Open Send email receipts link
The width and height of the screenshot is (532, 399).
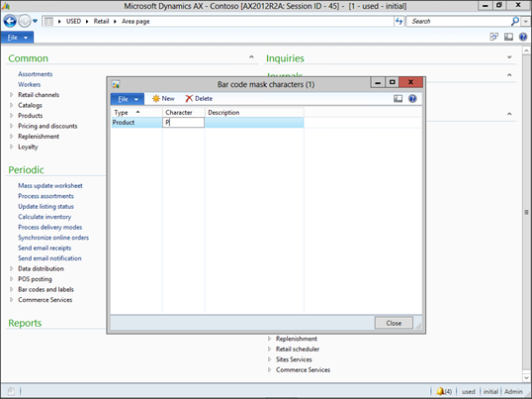pos(44,248)
